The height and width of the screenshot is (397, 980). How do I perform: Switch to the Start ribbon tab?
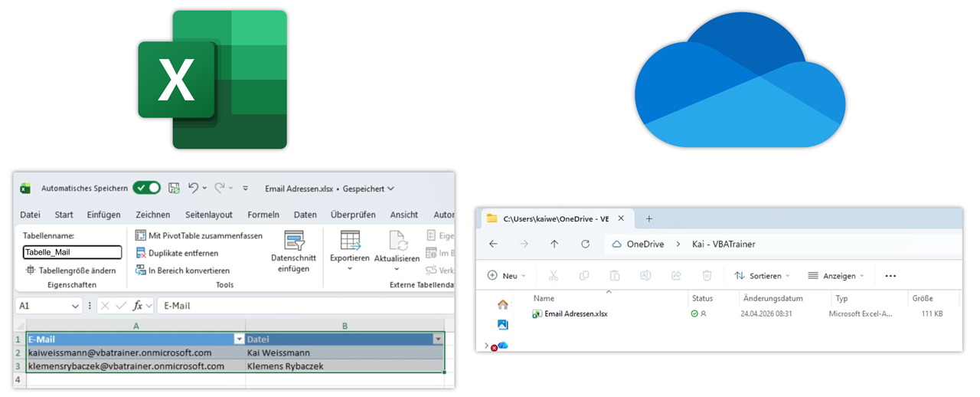click(64, 215)
